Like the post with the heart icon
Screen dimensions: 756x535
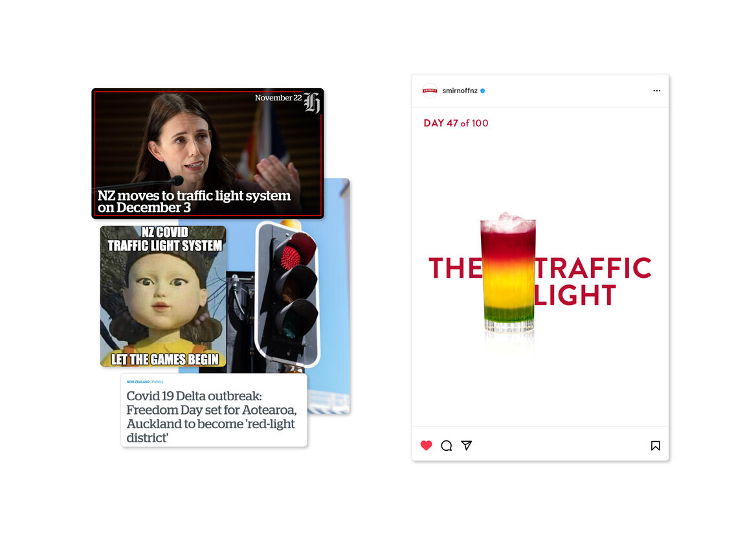(x=426, y=445)
